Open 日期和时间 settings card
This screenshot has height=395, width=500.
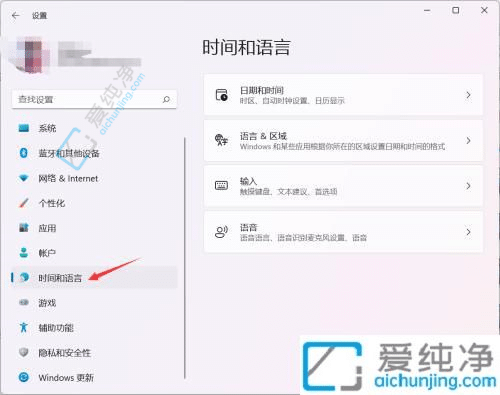(343, 95)
